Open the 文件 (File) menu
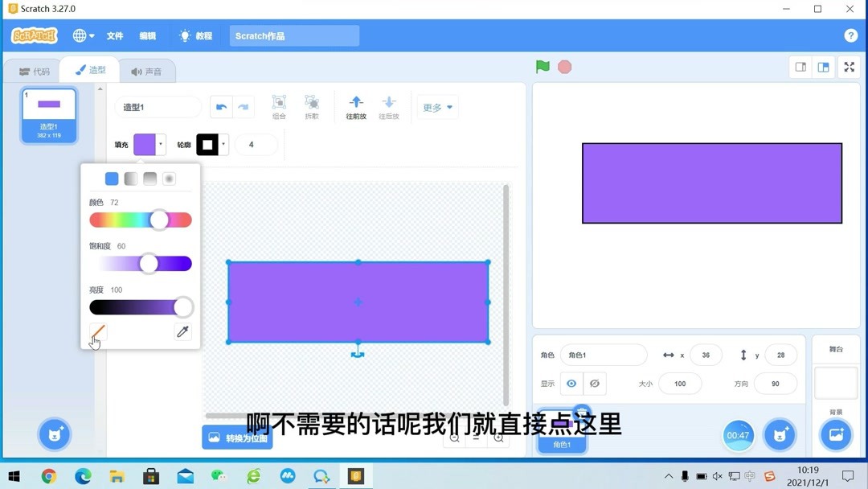The image size is (868, 489). tap(114, 35)
